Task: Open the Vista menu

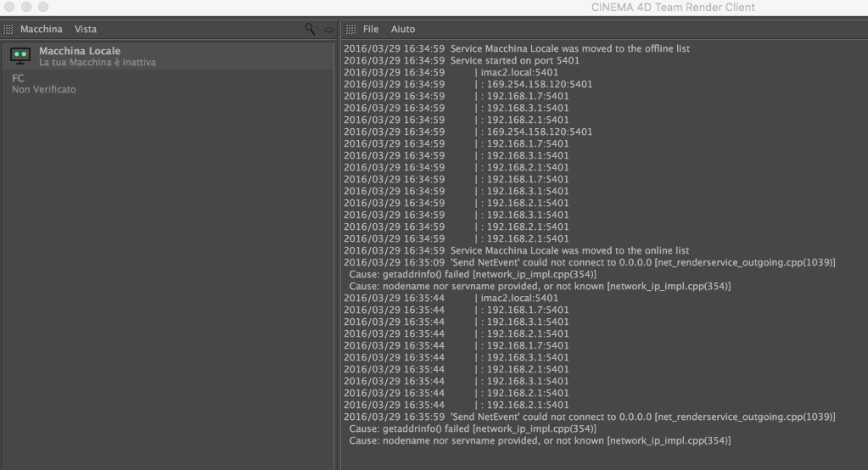Action: point(86,30)
